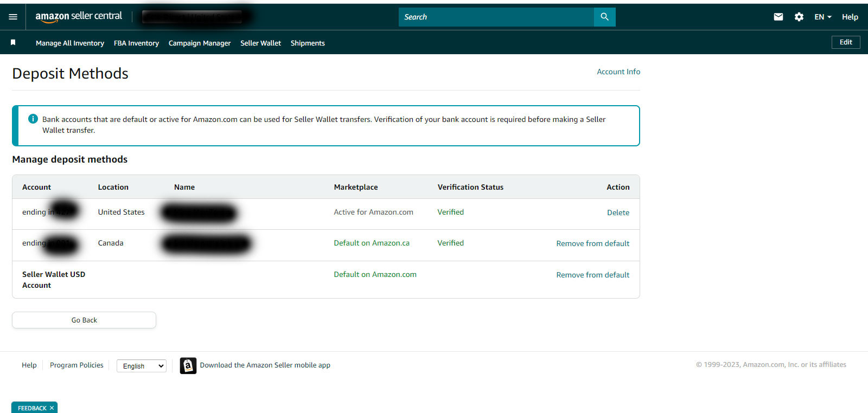This screenshot has width=868, height=413.
Task: Click the Manage deposit methods heading
Action: [69, 159]
